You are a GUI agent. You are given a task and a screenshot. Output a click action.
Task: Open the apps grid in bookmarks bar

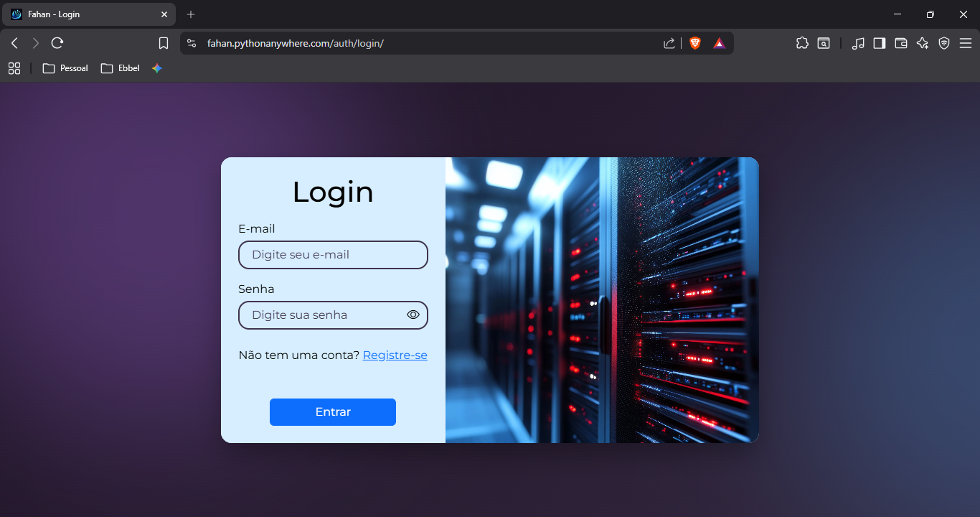pyautogui.click(x=14, y=68)
